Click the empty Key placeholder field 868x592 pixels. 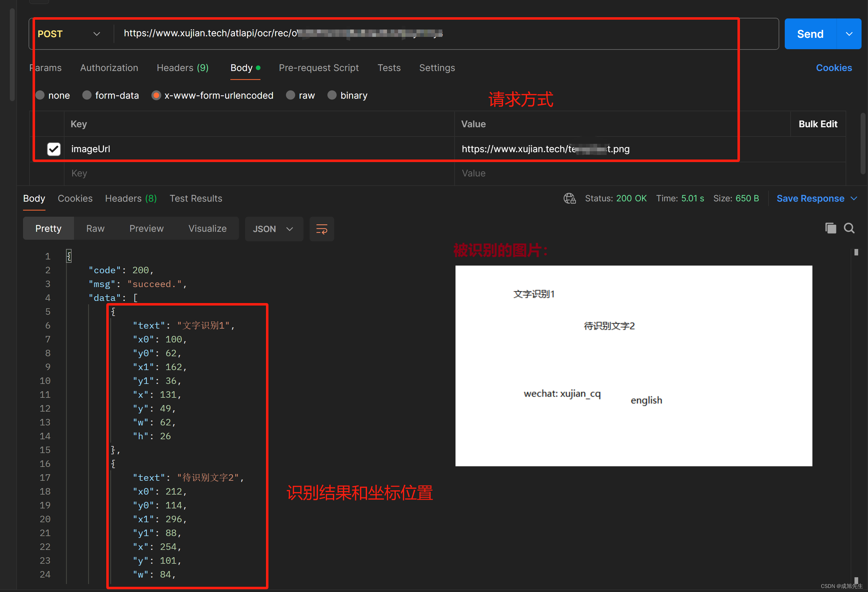click(259, 173)
